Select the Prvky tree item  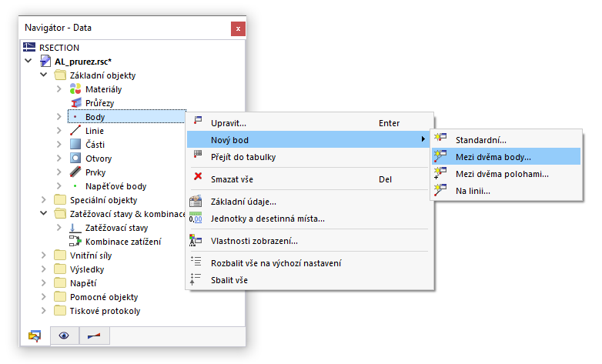click(95, 172)
